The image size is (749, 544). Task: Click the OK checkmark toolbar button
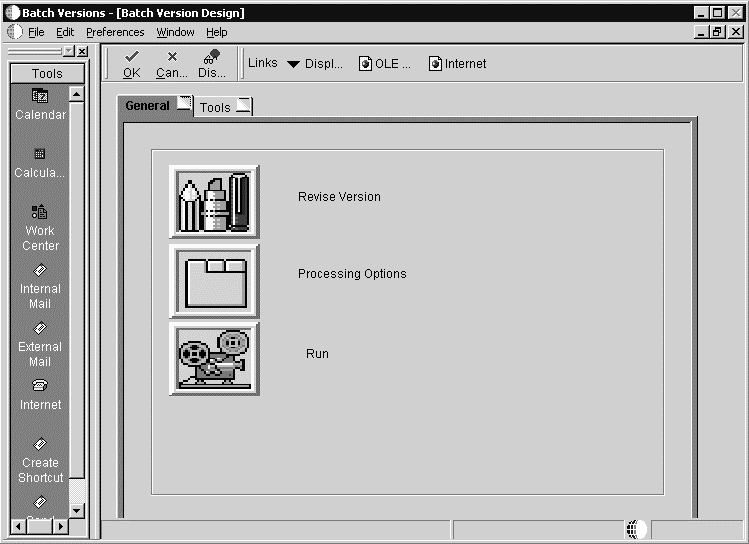(x=131, y=64)
